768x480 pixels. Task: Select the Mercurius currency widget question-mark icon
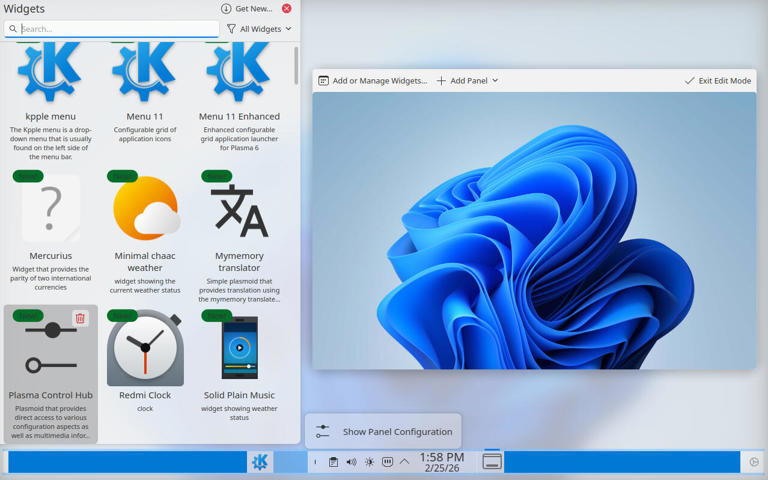(x=50, y=208)
